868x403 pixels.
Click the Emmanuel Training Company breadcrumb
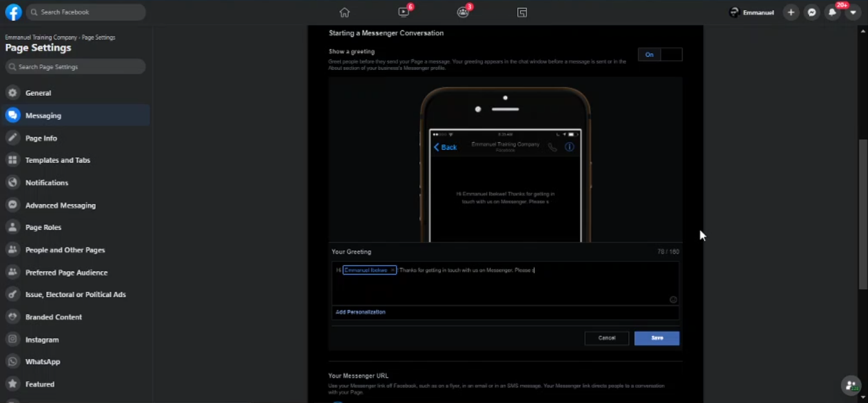coord(41,37)
